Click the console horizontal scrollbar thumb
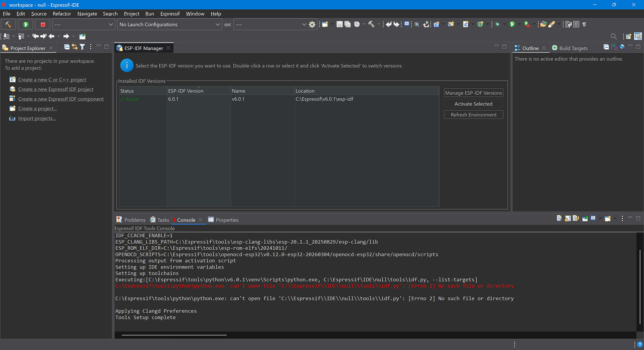The image size is (644, 350). point(174,335)
